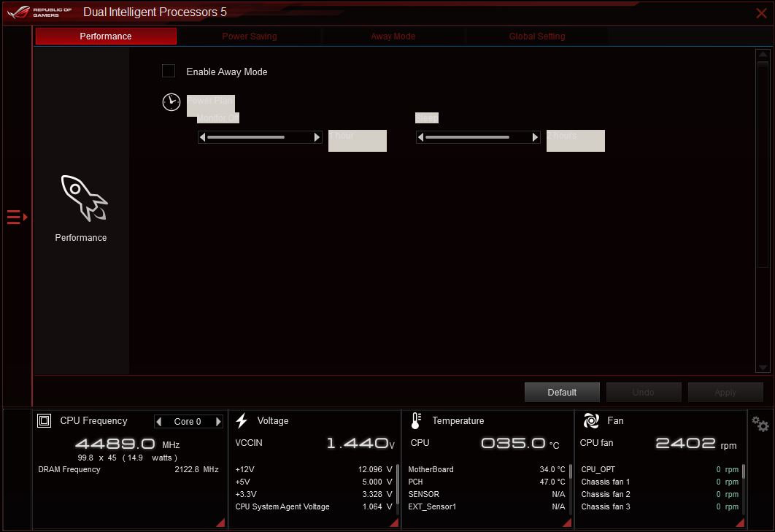Select the Away Mode tab
Image resolution: width=775 pixels, height=532 pixels.
[x=393, y=36]
